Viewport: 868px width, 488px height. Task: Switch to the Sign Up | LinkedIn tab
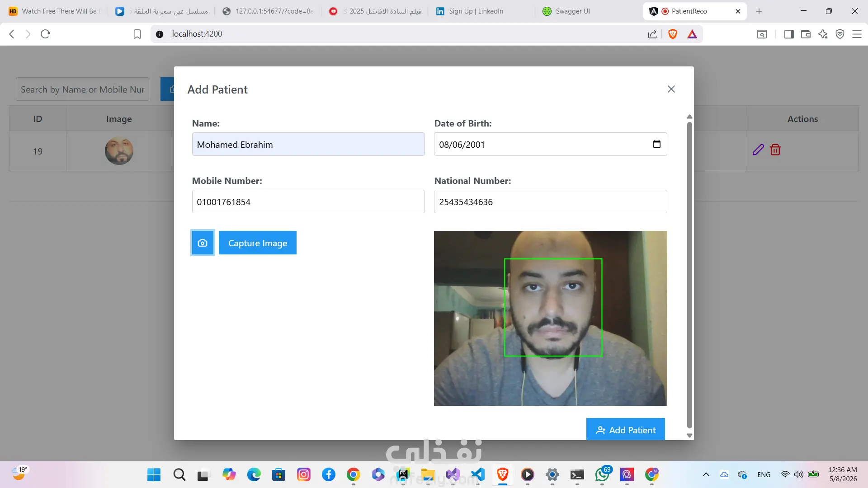(x=480, y=11)
